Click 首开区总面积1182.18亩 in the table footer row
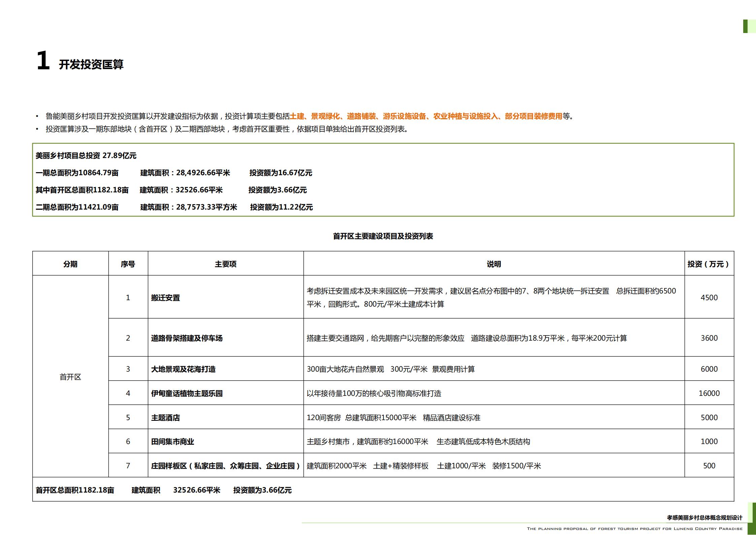The image size is (756, 535). [75, 490]
